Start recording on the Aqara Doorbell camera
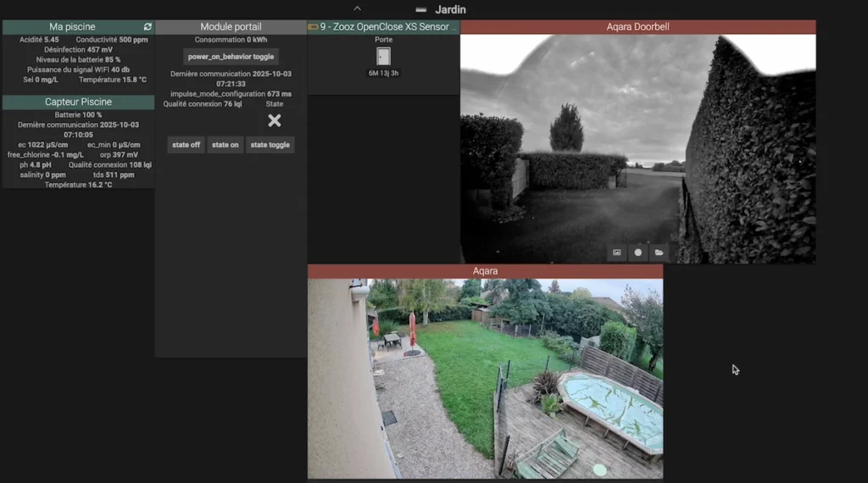Viewport: 868px width, 483px height. pos(637,253)
